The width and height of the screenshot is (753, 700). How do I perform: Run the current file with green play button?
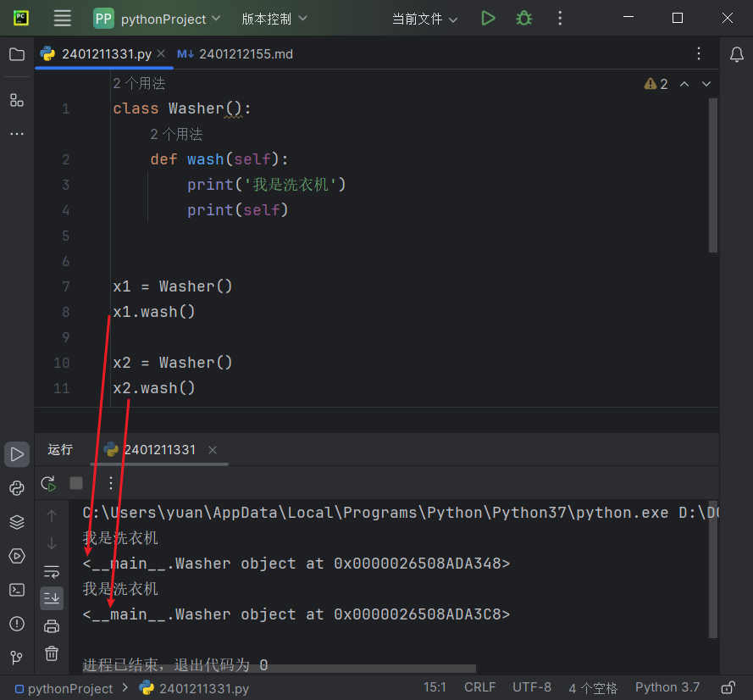488,19
